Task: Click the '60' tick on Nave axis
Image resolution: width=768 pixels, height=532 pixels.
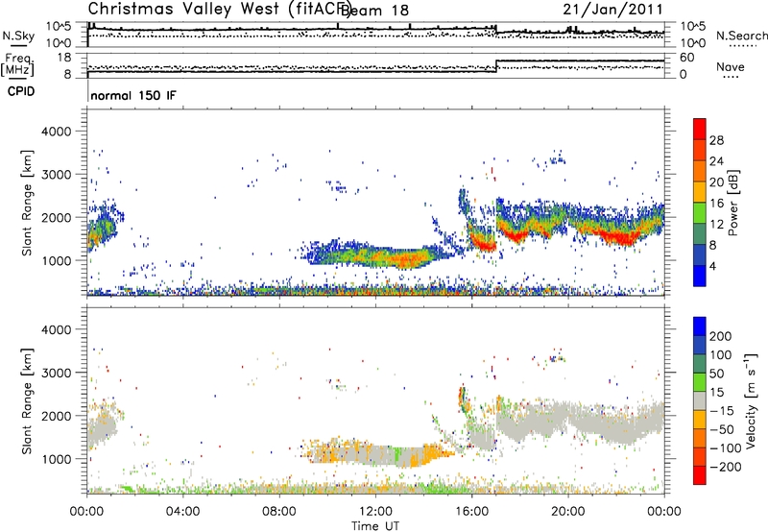Action: point(687,58)
